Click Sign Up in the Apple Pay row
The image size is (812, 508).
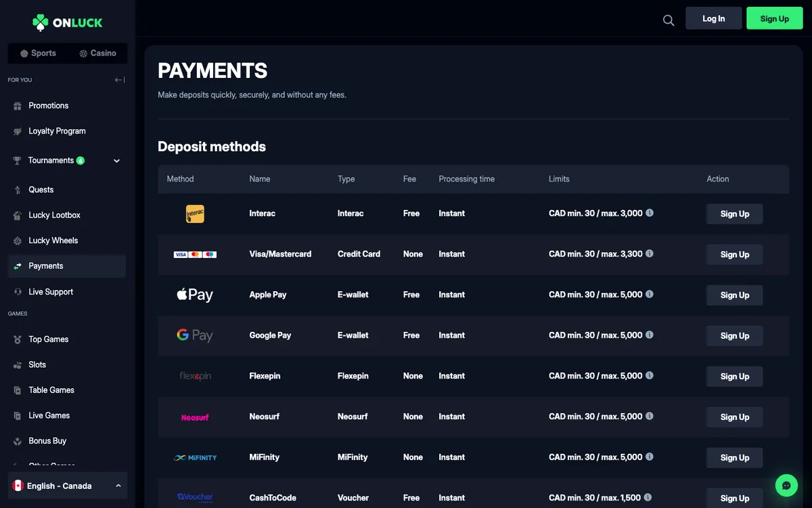(x=734, y=295)
